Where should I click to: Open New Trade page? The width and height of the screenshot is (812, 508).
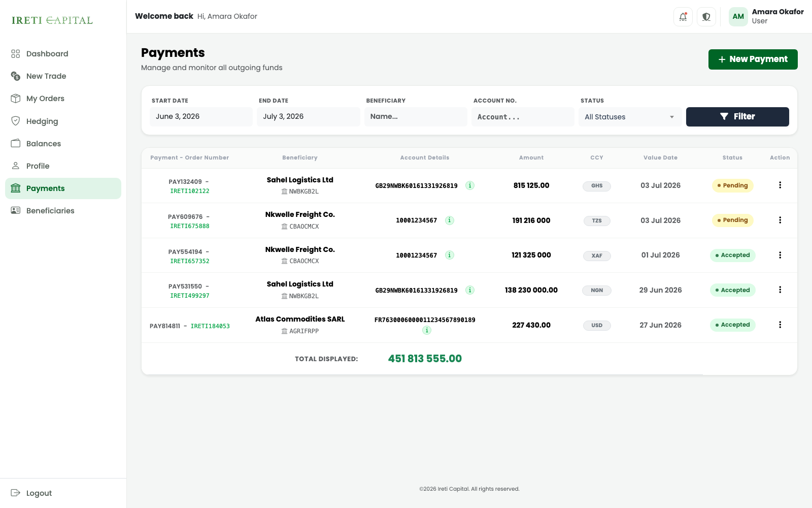pos(63,76)
